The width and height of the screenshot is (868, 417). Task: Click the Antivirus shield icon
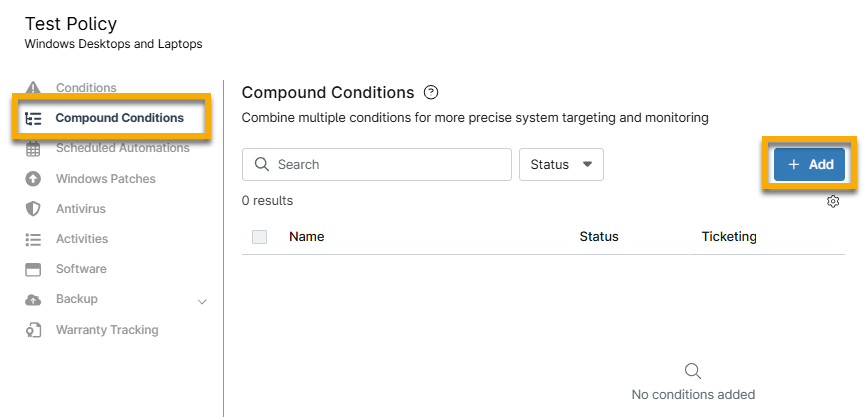[33, 209]
